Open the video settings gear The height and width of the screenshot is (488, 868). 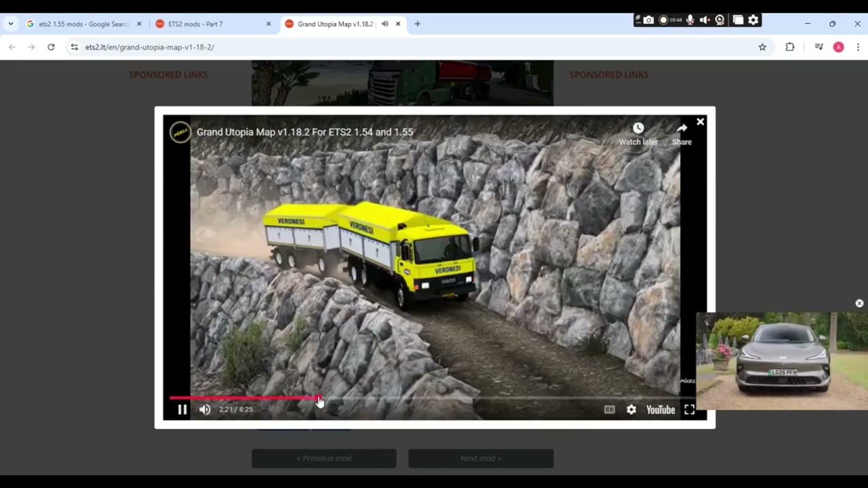click(631, 409)
